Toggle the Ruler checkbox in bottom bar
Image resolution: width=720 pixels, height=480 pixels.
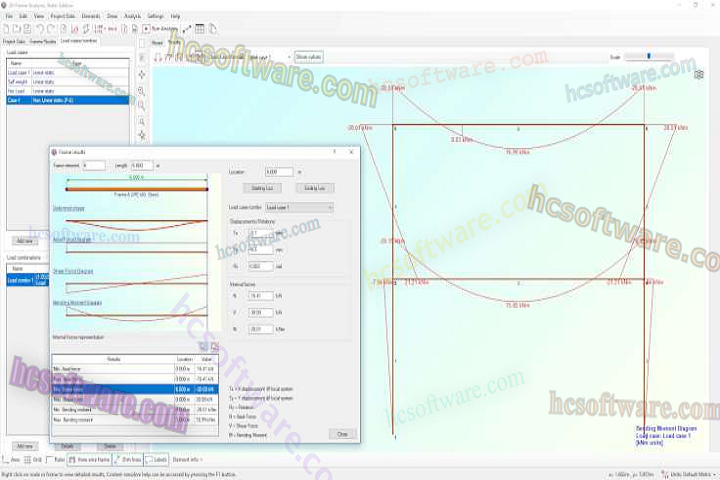[x=56, y=459]
